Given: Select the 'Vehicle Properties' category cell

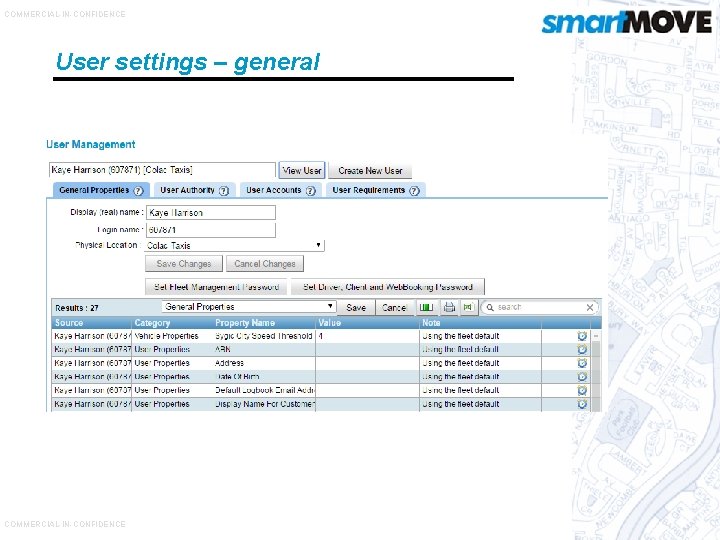Looking at the screenshot, I should coord(172,336).
